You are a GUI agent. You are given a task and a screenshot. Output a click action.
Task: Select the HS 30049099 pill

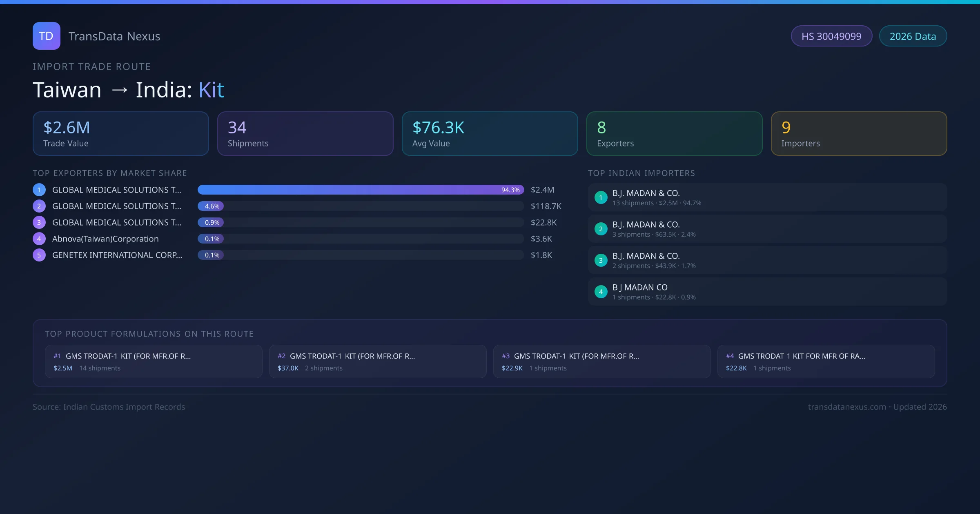pos(831,36)
